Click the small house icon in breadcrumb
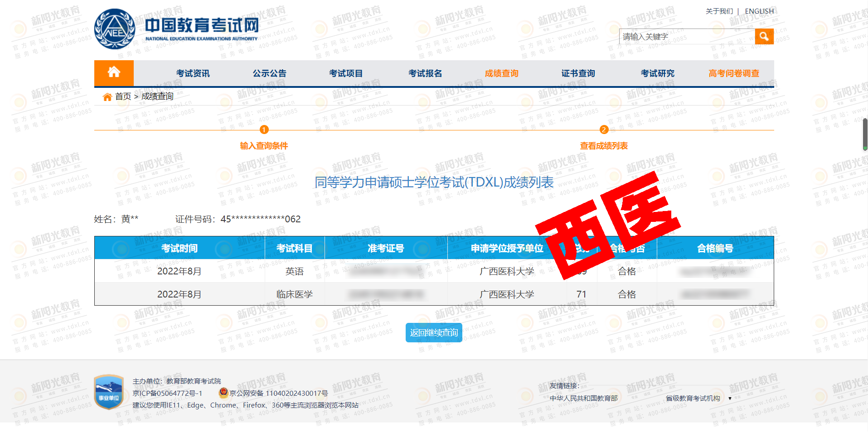Screen dimensions: 868x432 (x=107, y=97)
